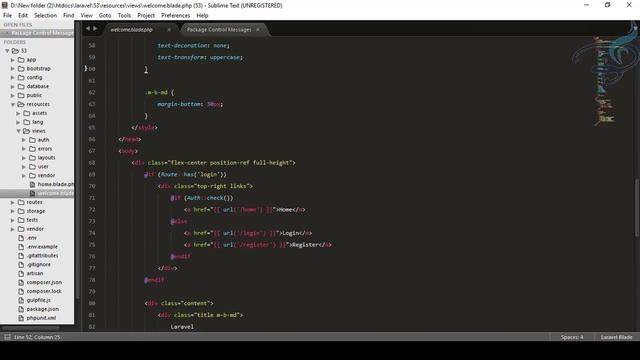
Task: Click the sidebar horizontal scrollbar
Action: coord(31,328)
